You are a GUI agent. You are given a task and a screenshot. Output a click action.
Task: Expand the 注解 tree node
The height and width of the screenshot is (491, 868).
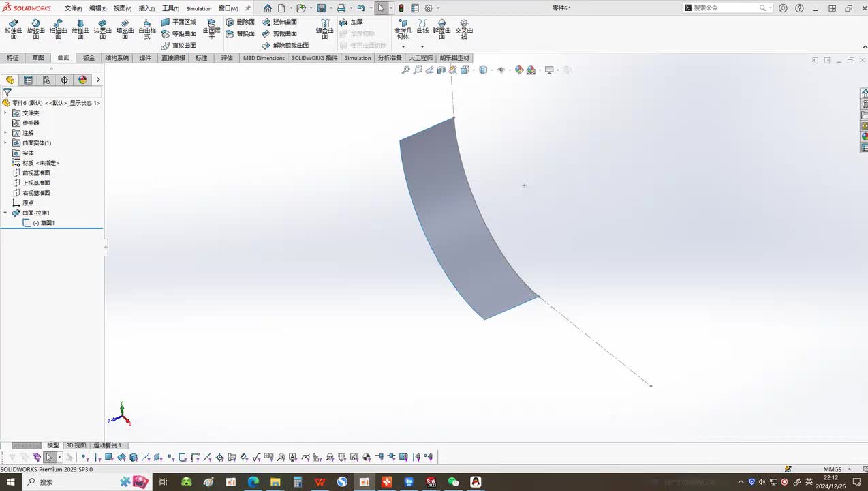click(x=5, y=133)
